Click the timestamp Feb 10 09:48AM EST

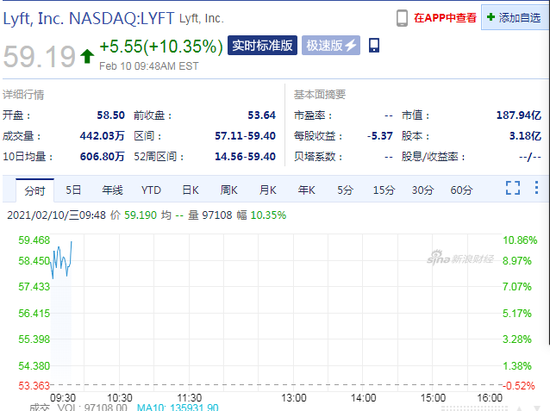coord(149,66)
